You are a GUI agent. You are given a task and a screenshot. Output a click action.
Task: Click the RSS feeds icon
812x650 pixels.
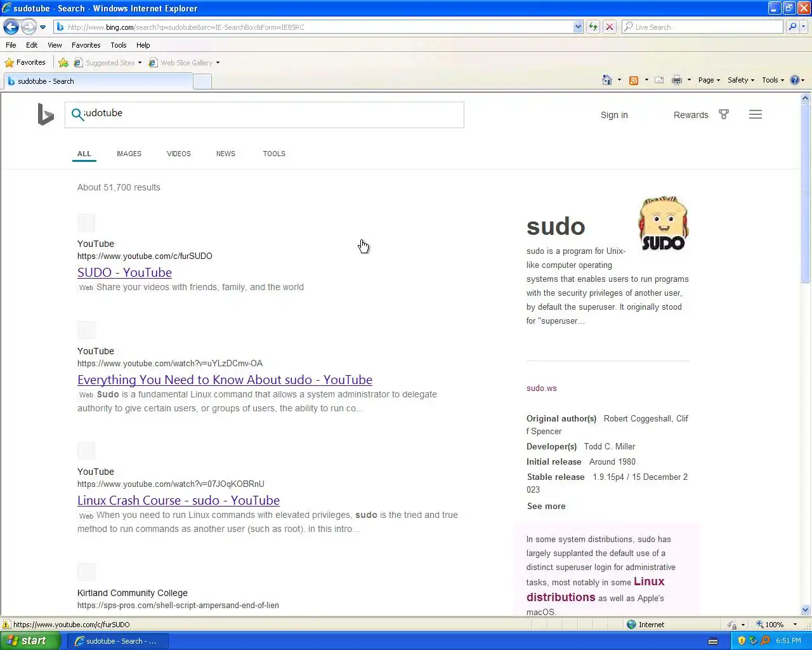633,80
